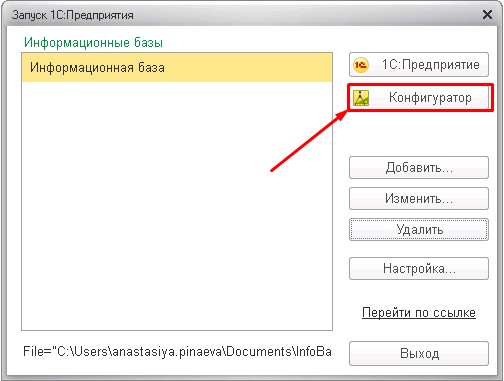Viewport: 504px width, 381px height.
Task: Follow the Перейти по ссылке link
Action: tap(419, 313)
